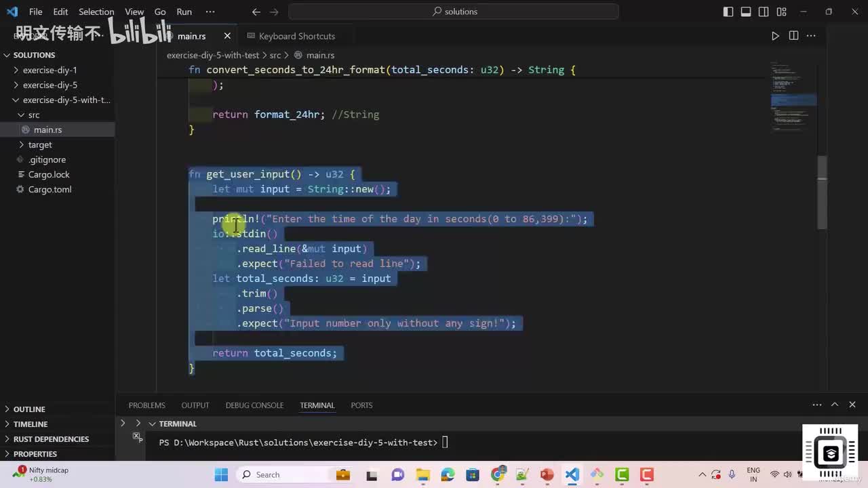Click the exercise-diy-5-with-test breadcrumb
This screenshot has height=488, width=868.
click(213, 55)
